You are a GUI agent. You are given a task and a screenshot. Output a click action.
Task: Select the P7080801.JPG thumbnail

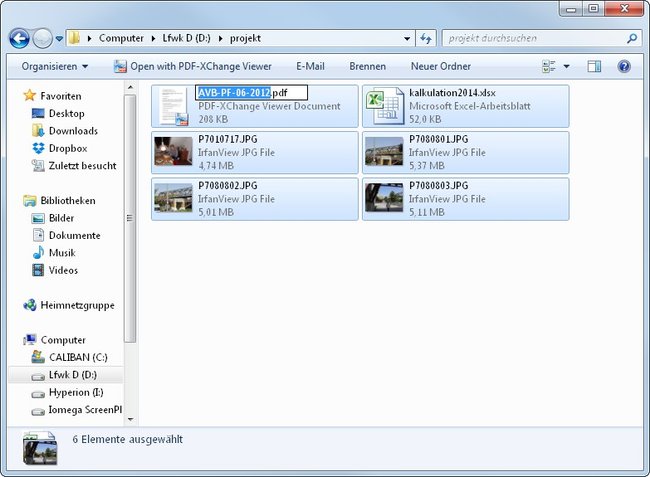click(384, 152)
